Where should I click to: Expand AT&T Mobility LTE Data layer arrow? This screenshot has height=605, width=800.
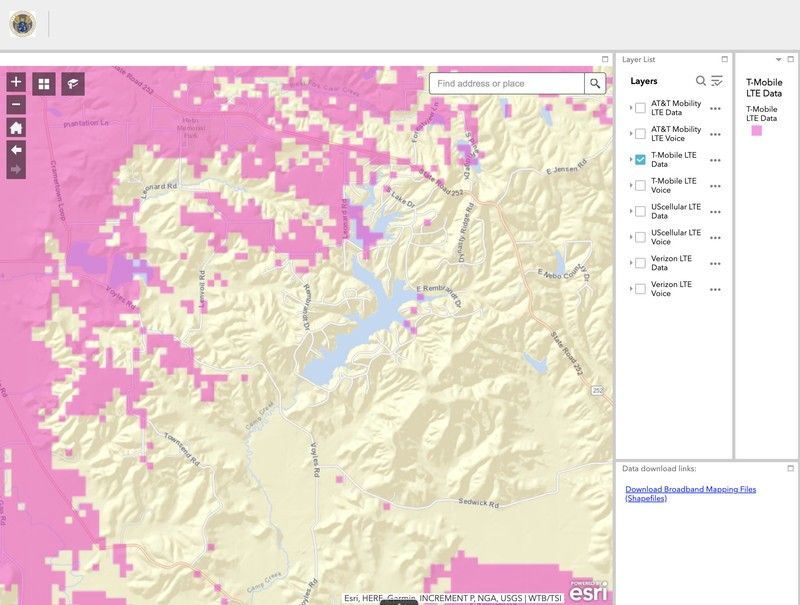pos(631,108)
